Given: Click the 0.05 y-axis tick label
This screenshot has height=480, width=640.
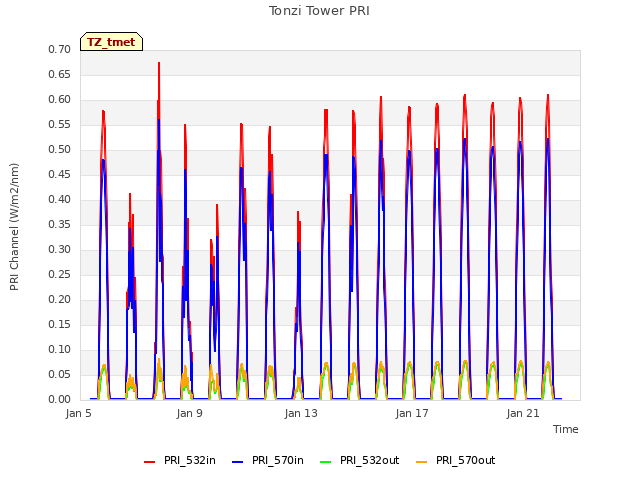Looking at the screenshot, I should pyautogui.click(x=60, y=375).
